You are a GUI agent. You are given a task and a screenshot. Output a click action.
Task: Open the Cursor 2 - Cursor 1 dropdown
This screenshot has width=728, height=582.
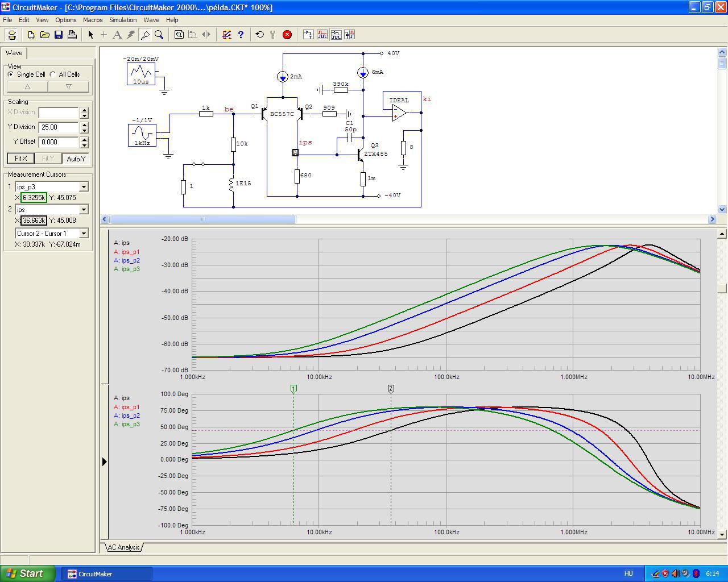tap(84, 234)
